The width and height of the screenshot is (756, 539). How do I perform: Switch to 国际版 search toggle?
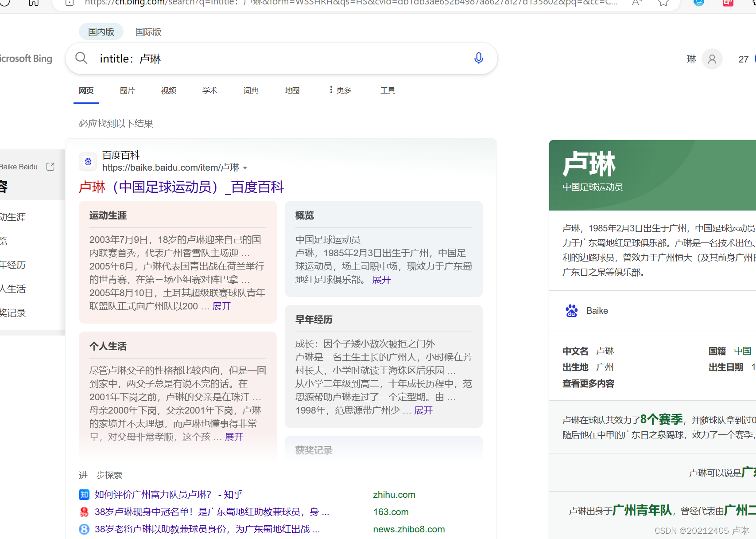[148, 32]
